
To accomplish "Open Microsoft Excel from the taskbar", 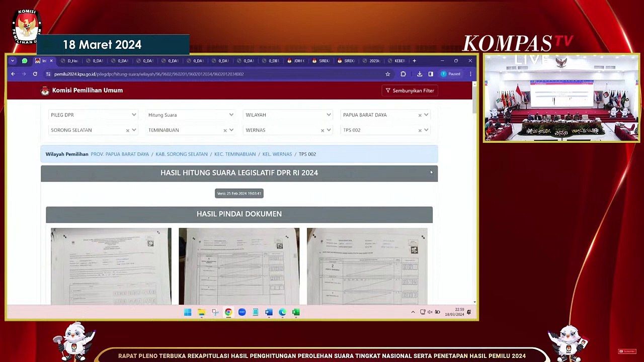I will (x=296, y=312).
